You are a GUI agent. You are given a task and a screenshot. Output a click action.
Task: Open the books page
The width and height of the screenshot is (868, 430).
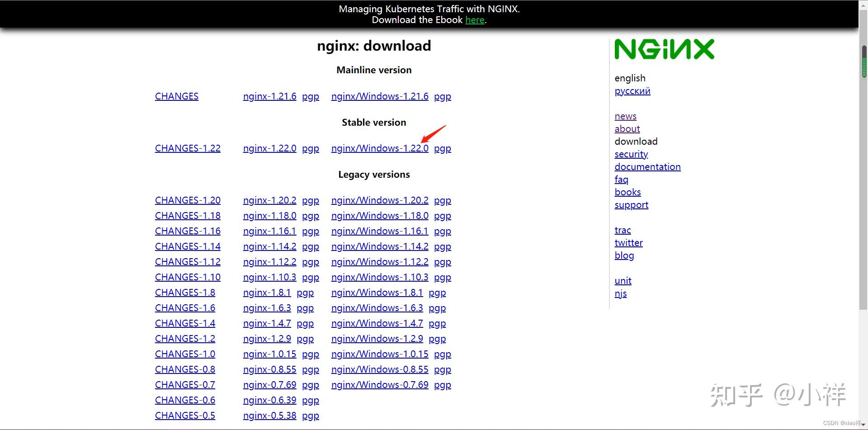click(x=627, y=192)
